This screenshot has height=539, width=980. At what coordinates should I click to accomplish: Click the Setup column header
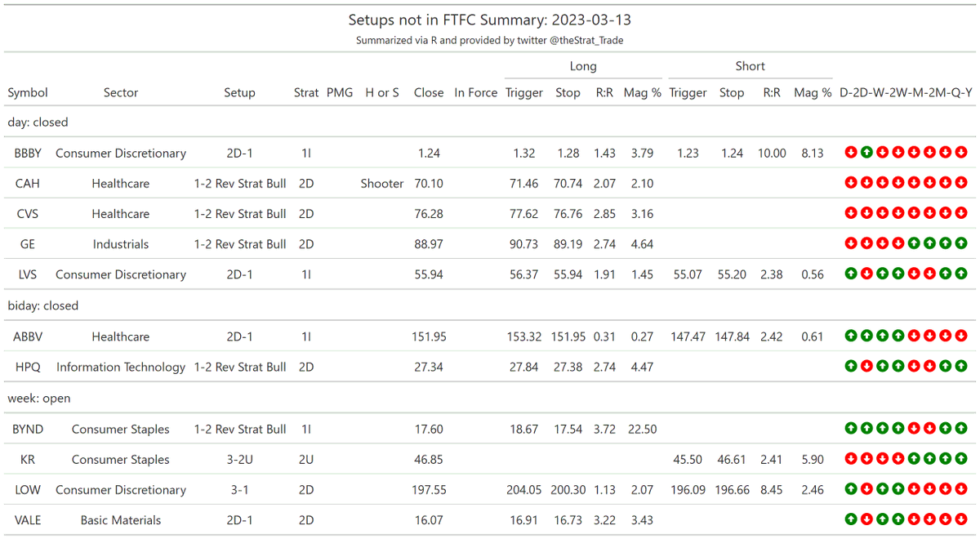[240, 92]
